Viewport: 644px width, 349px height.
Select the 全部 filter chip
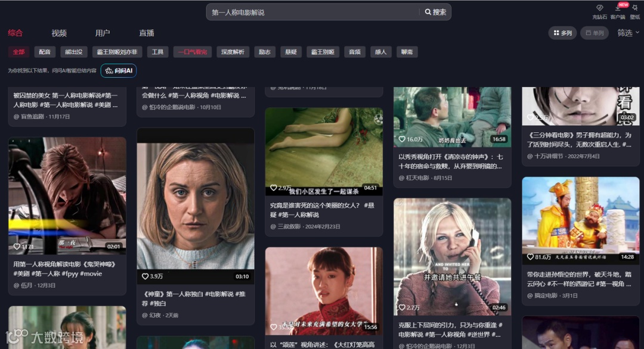[x=18, y=52]
